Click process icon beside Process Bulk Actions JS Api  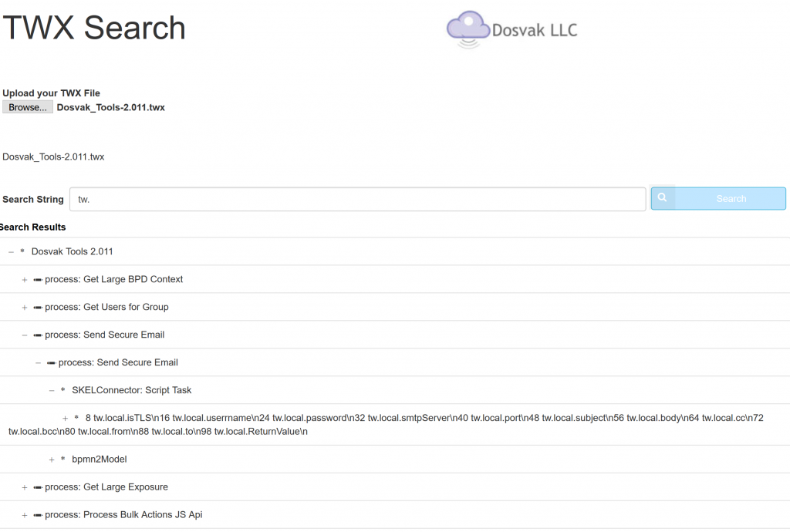click(38, 515)
